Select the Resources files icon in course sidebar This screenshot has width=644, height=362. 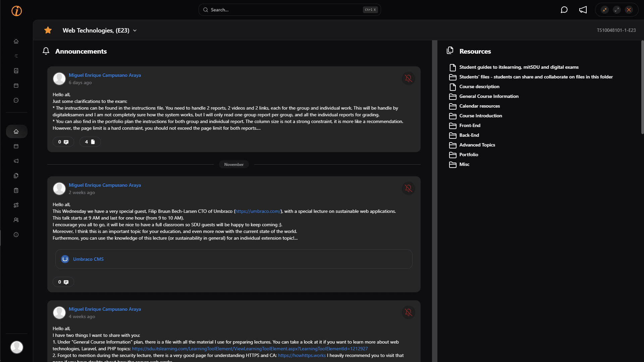click(x=16, y=176)
